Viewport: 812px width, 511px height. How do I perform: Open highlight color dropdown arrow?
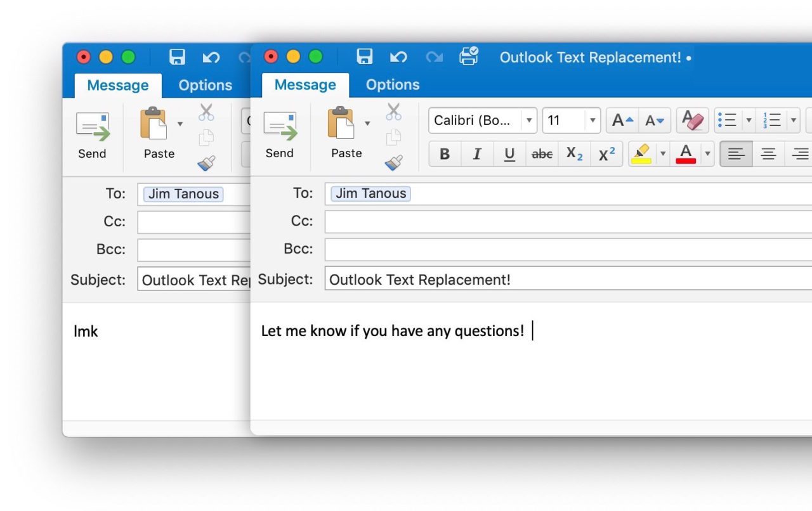coord(663,154)
